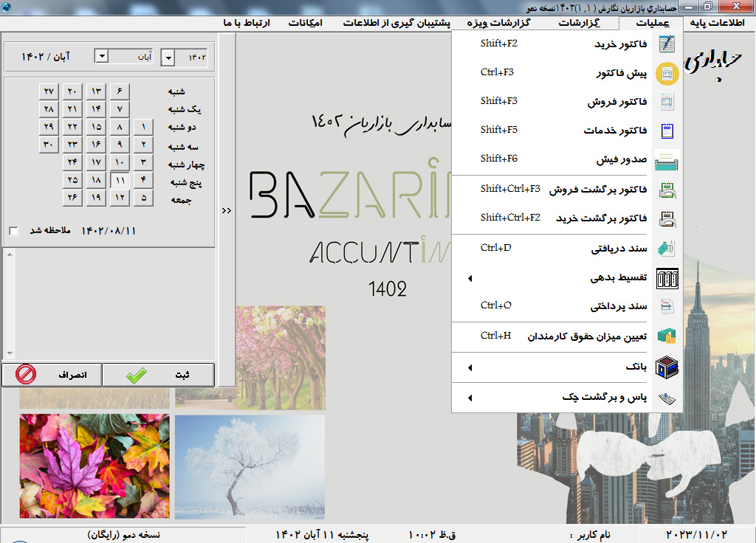The height and width of the screenshot is (543, 756).
Task: Collapse the calendar panel with the >> arrows
Action: (x=227, y=210)
